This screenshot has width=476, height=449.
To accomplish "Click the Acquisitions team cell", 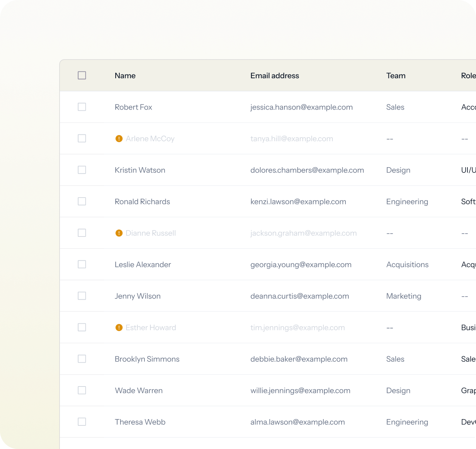I will click(x=408, y=265).
